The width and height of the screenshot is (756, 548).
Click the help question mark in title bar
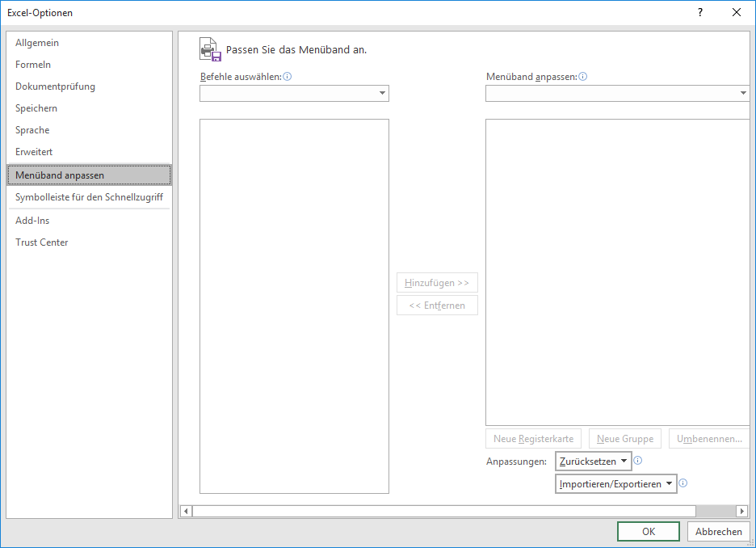(700, 13)
